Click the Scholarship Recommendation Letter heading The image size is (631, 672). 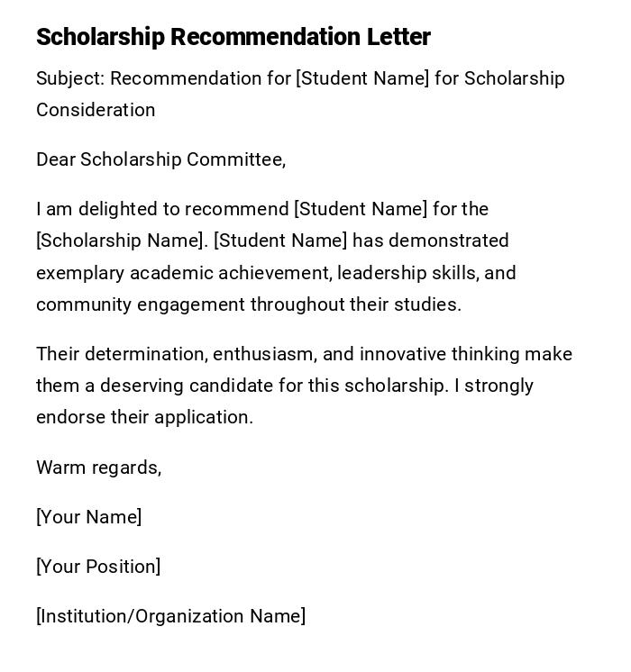click(x=233, y=37)
